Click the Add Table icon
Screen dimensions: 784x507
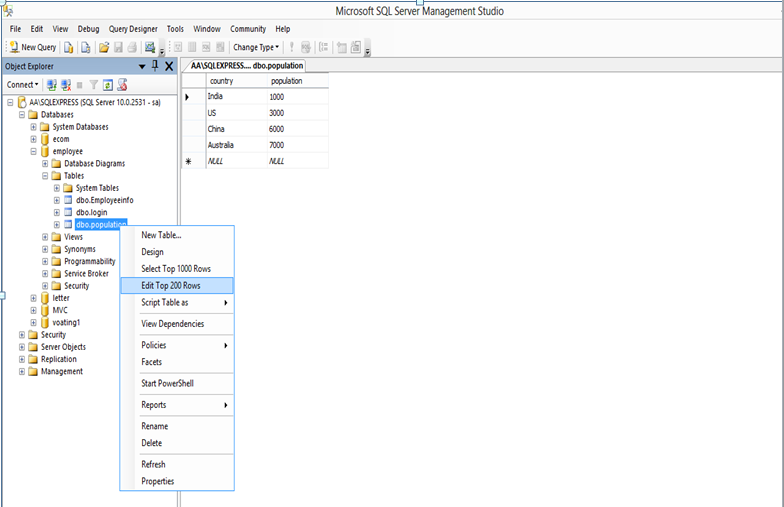coord(342,48)
